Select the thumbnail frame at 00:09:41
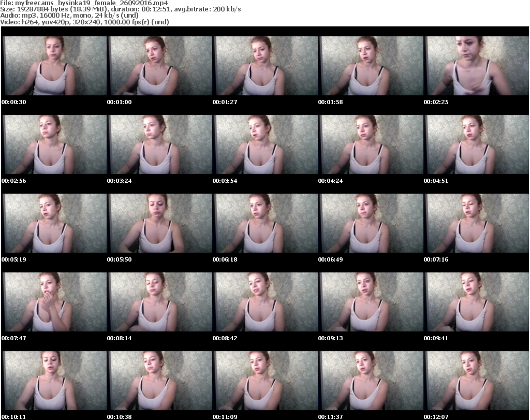Image resolution: width=530 pixels, height=420 pixels. 476,302
